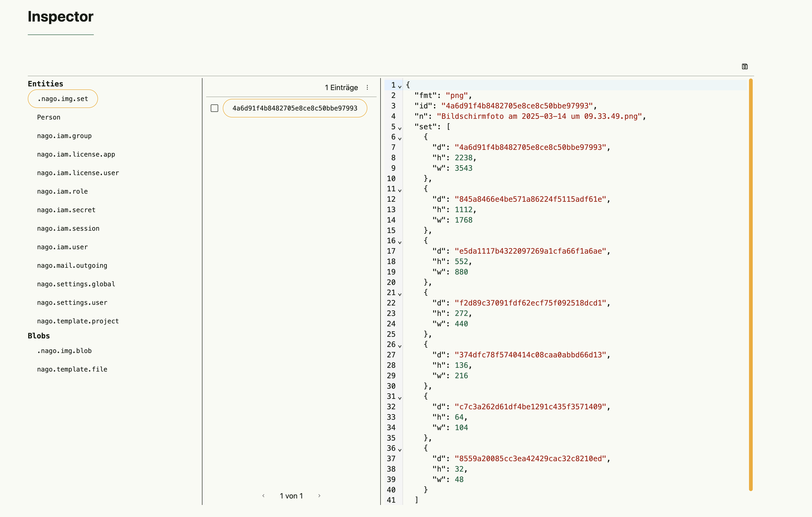812x517 pixels.
Task: Collapse the "set" array at line 5
Action: point(400,129)
